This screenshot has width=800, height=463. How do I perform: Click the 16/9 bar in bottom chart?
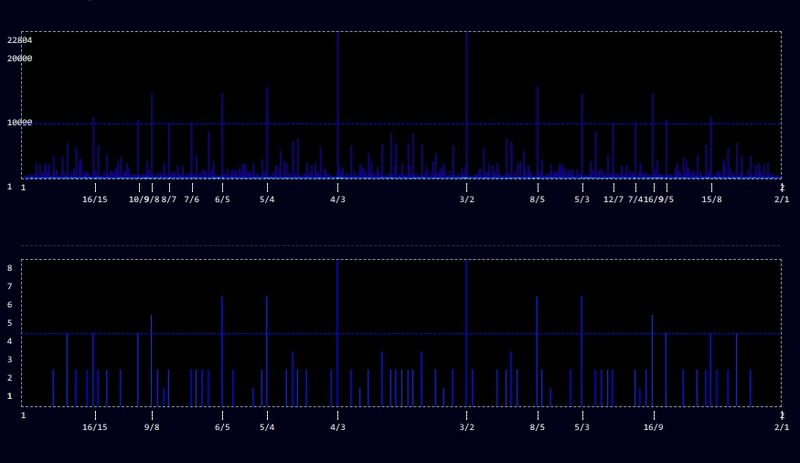point(653,360)
